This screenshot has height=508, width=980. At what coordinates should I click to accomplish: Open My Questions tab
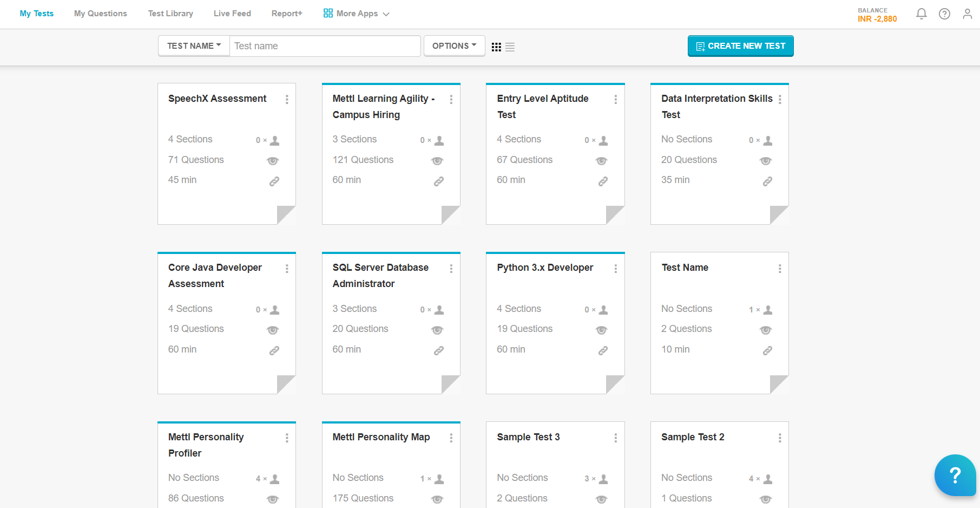pos(101,14)
